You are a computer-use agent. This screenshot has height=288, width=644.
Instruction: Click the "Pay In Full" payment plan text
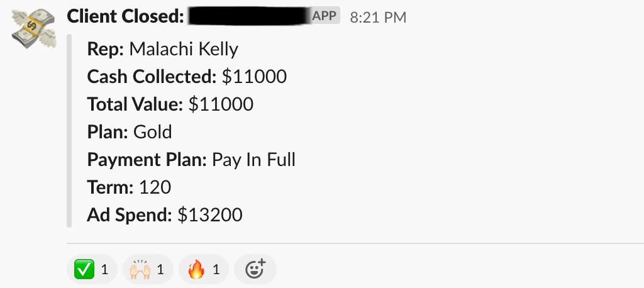(254, 160)
